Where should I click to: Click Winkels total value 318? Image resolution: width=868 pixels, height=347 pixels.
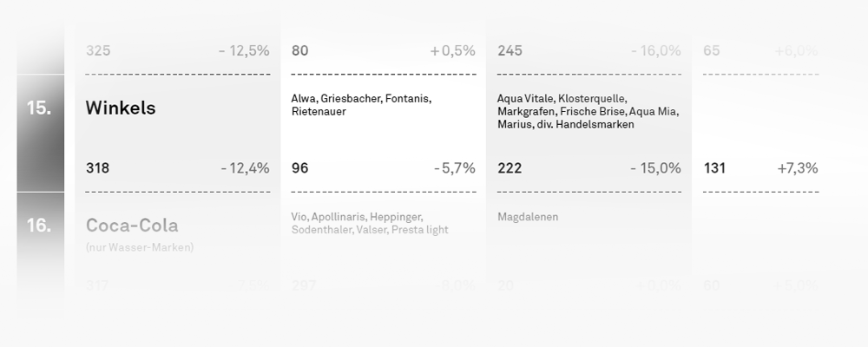(97, 168)
